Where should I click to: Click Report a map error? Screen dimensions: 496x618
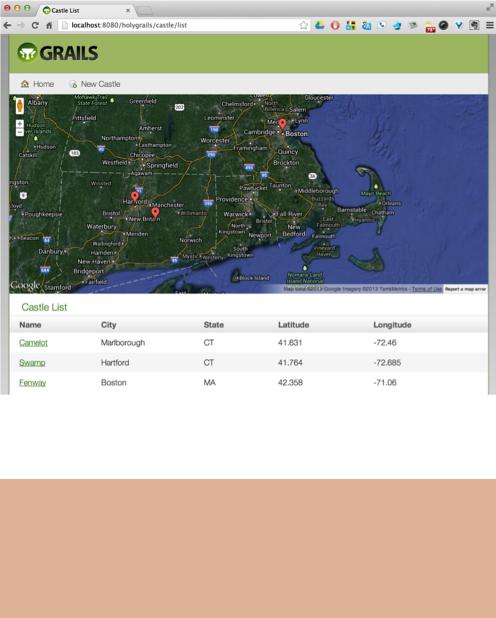465,289
